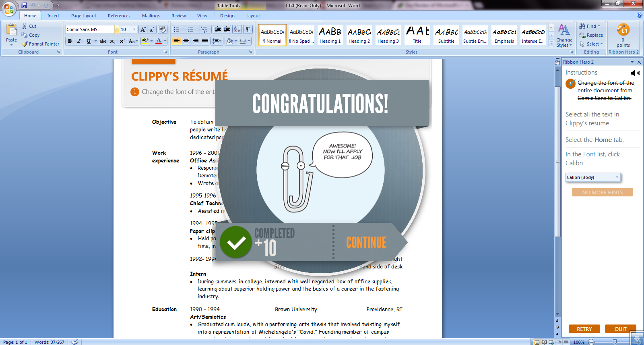Click the orange RETRY button
644x345 pixels.
point(584,329)
